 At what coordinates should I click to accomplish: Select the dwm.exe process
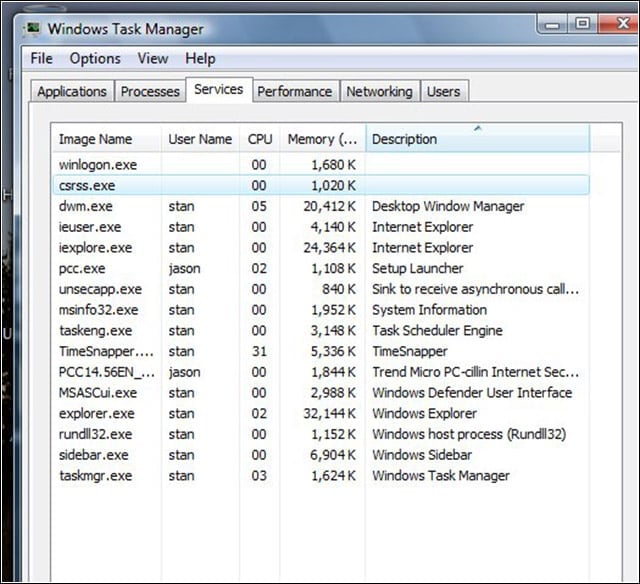tap(321, 207)
